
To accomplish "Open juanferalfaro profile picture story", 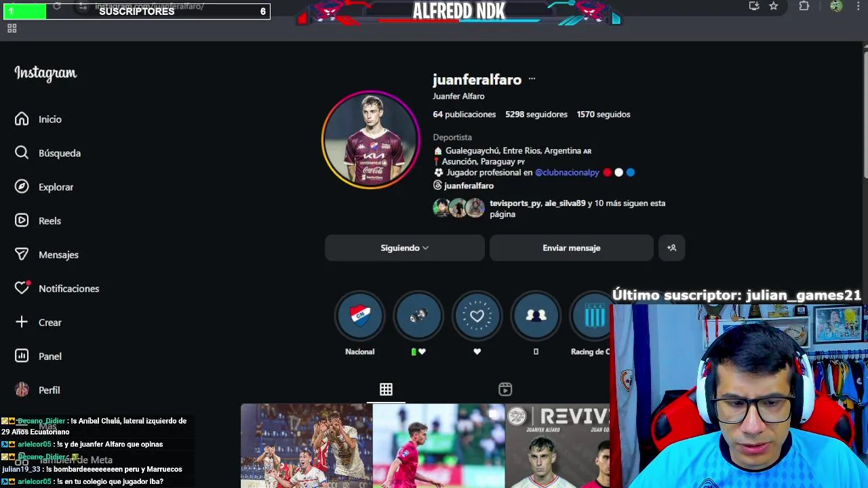I will pos(371,140).
